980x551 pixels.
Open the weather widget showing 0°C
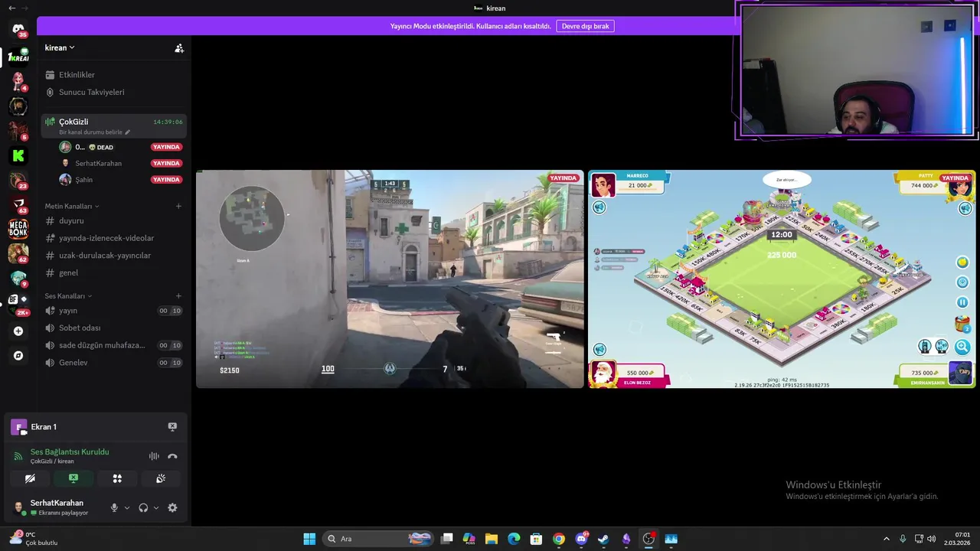[x=34, y=539]
